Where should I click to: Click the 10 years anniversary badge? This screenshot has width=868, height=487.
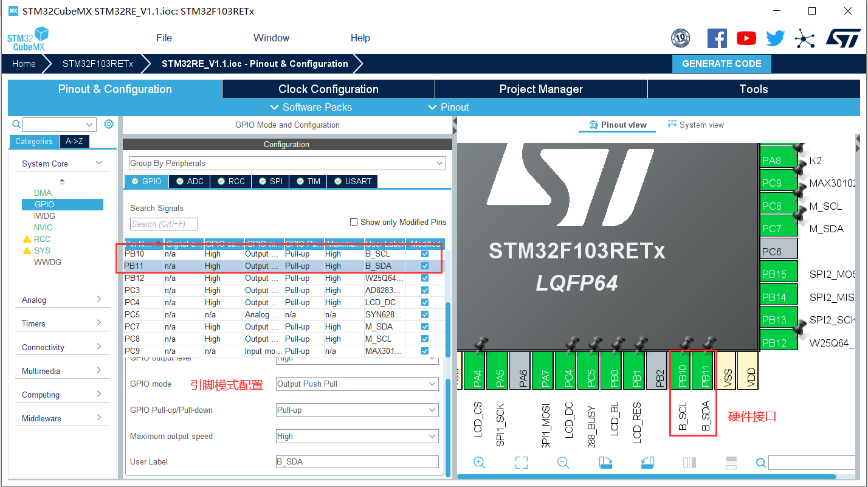pyautogui.click(x=681, y=38)
